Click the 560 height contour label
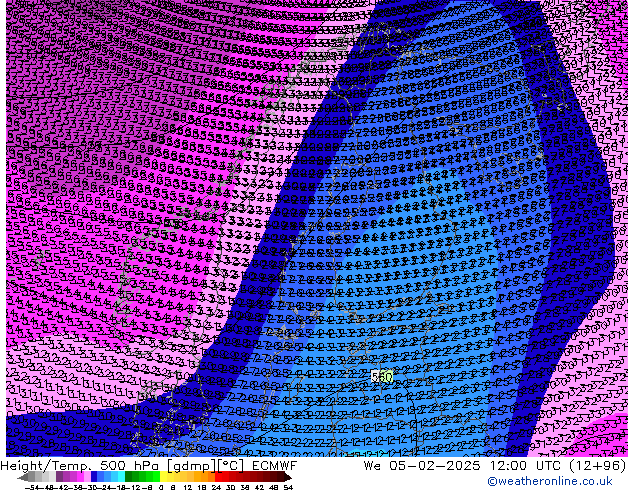This screenshot has width=634, height=490. [382, 377]
